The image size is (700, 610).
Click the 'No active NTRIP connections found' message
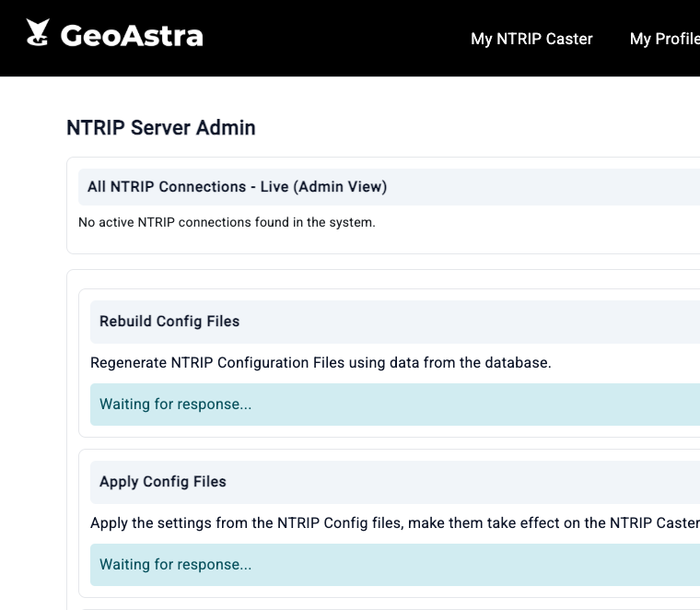tap(227, 222)
